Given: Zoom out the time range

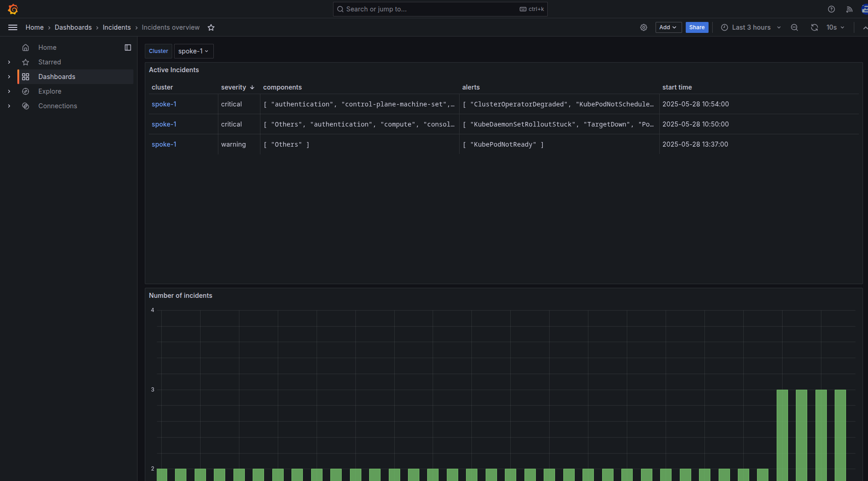Looking at the screenshot, I should coord(794,27).
